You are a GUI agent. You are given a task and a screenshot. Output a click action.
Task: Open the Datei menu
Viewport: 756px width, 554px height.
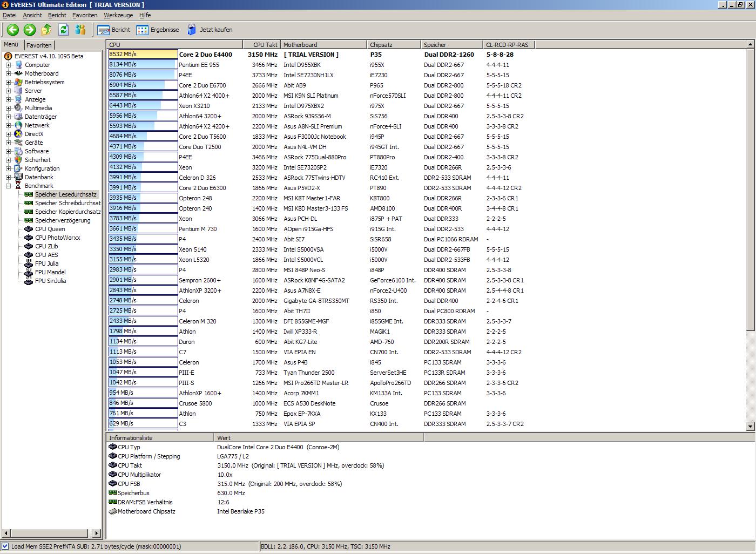(x=10, y=15)
